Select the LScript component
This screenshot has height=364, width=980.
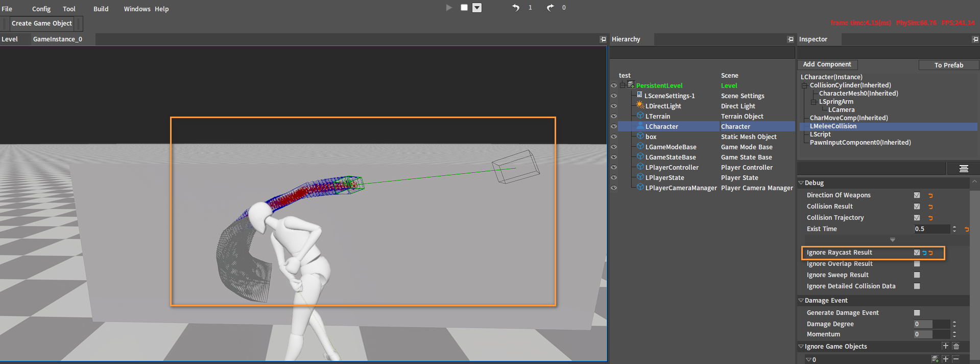point(820,134)
